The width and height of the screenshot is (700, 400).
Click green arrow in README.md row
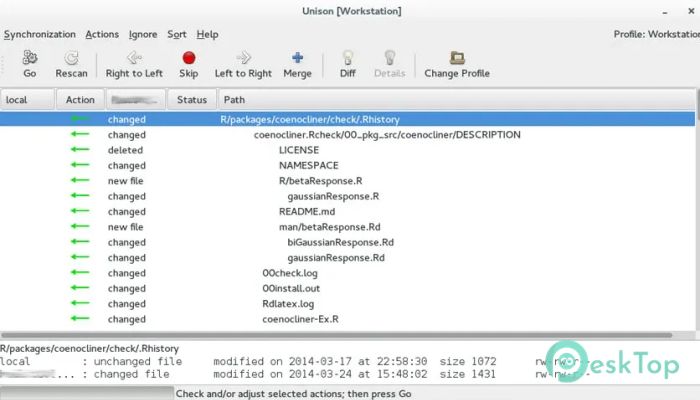click(80, 211)
